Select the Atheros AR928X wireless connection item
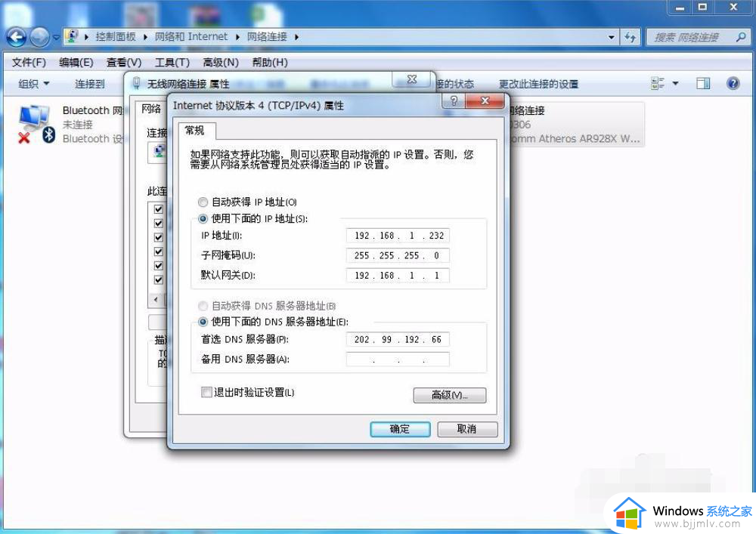756x534 pixels. coord(576,125)
